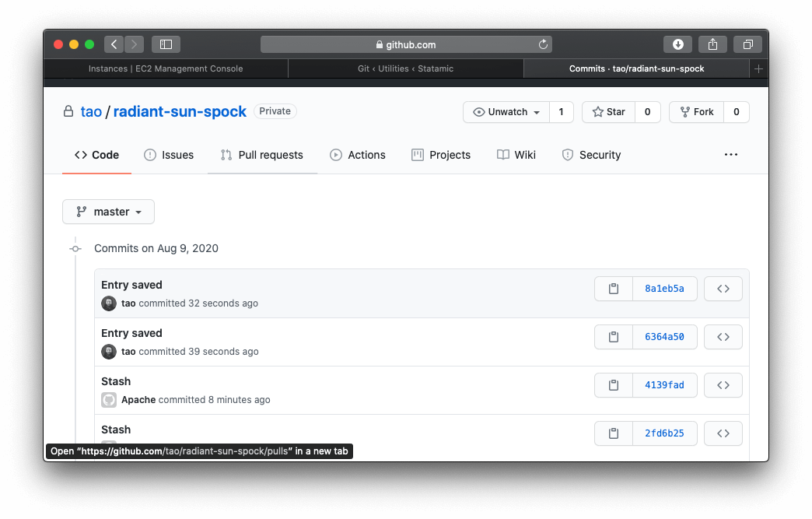Show Safari tab overview

[x=747, y=44]
